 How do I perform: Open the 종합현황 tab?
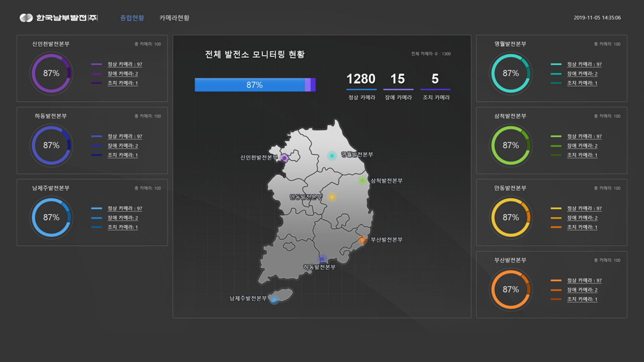pos(132,18)
